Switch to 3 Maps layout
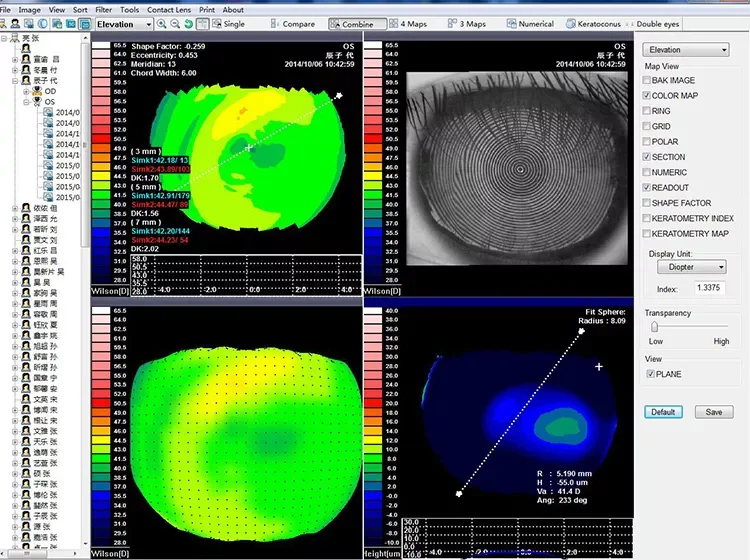Image resolution: width=750 pixels, height=560 pixels. (468, 23)
